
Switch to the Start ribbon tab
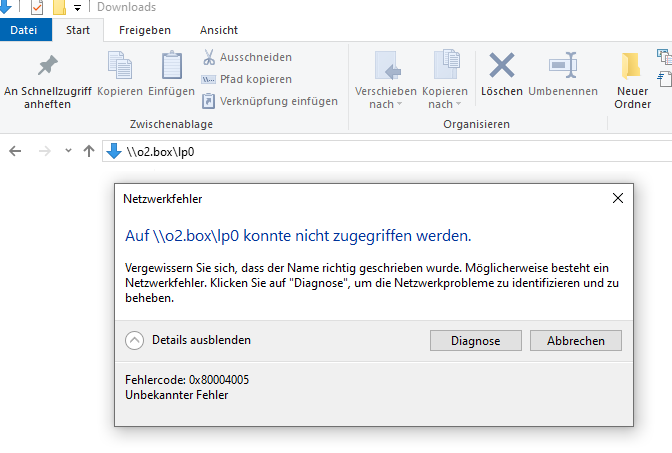tap(78, 30)
